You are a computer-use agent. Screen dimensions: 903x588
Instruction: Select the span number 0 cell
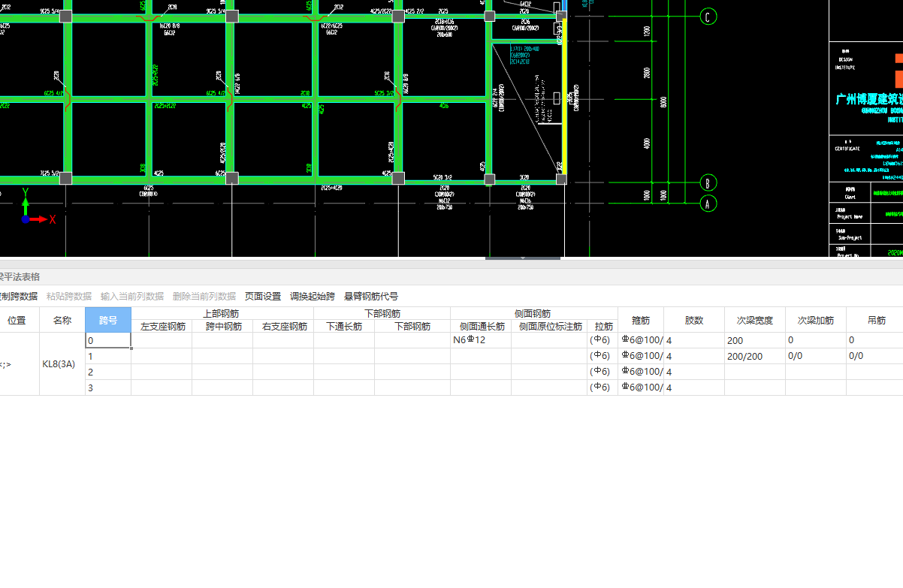coord(108,340)
